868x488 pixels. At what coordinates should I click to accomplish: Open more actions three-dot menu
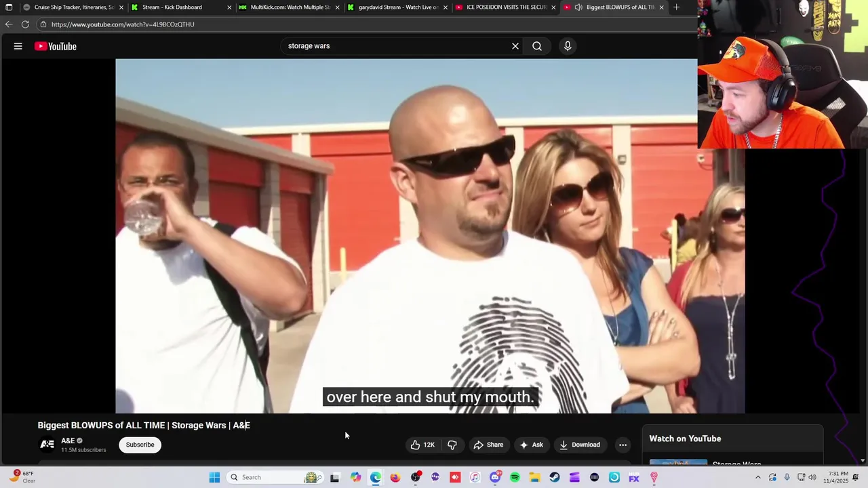623,445
